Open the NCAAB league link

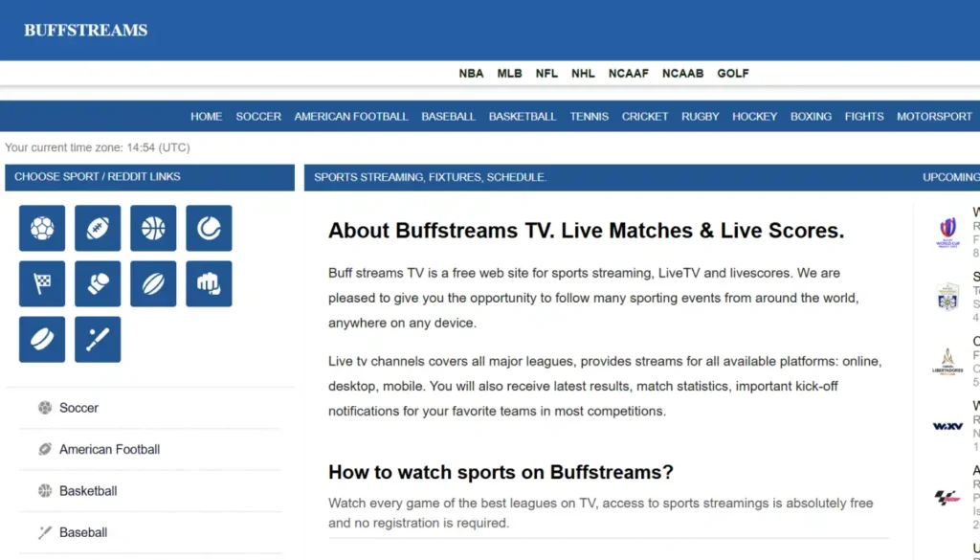click(x=683, y=73)
